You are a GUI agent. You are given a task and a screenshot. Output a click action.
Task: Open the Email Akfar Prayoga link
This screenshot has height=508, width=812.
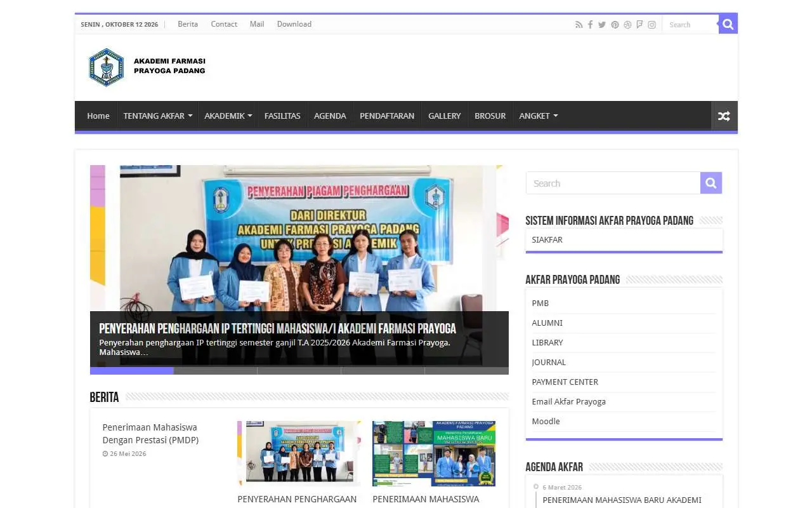[x=569, y=402]
